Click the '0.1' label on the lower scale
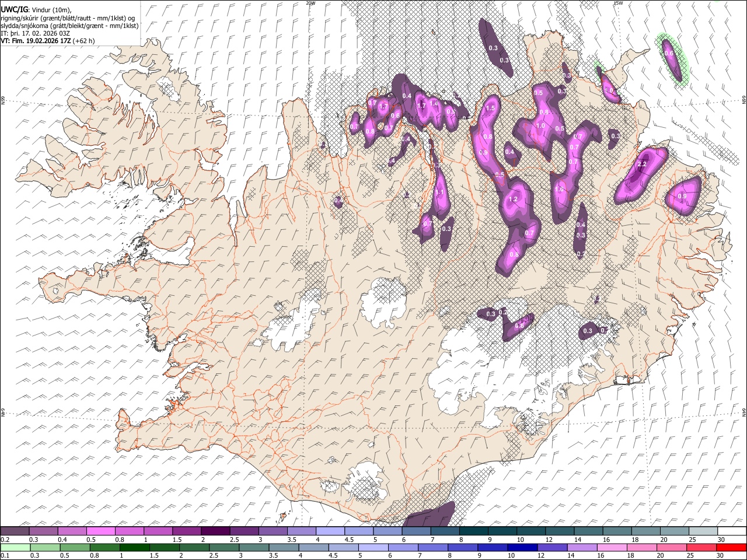 click(5, 556)
